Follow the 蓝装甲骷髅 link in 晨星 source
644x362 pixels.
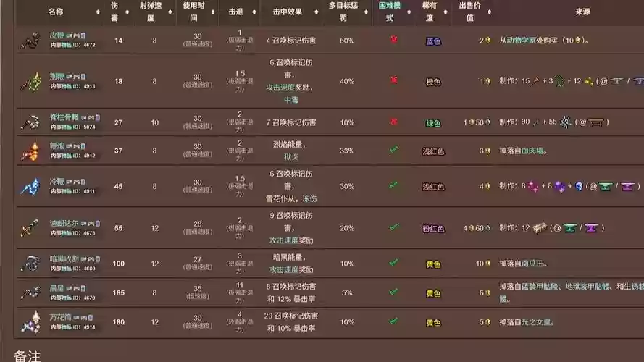(541, 287)
